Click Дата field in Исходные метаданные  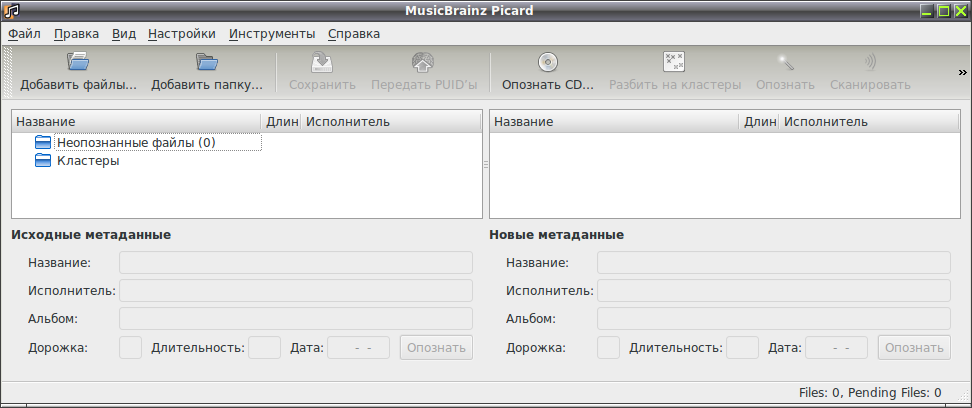[359, 348]
